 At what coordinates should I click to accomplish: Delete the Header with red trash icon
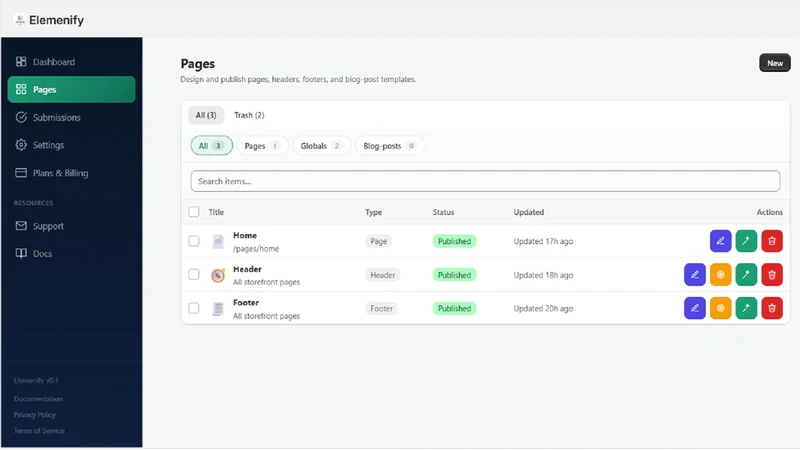772,274
